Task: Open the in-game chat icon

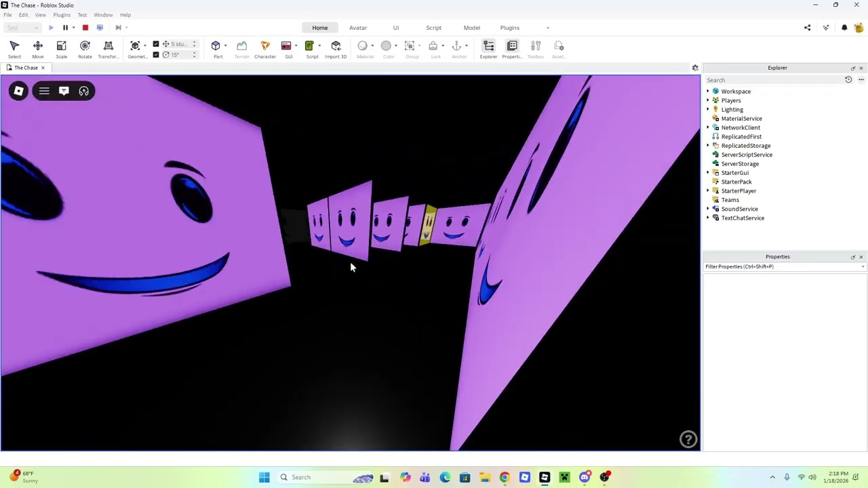Action: click(64, 91)
